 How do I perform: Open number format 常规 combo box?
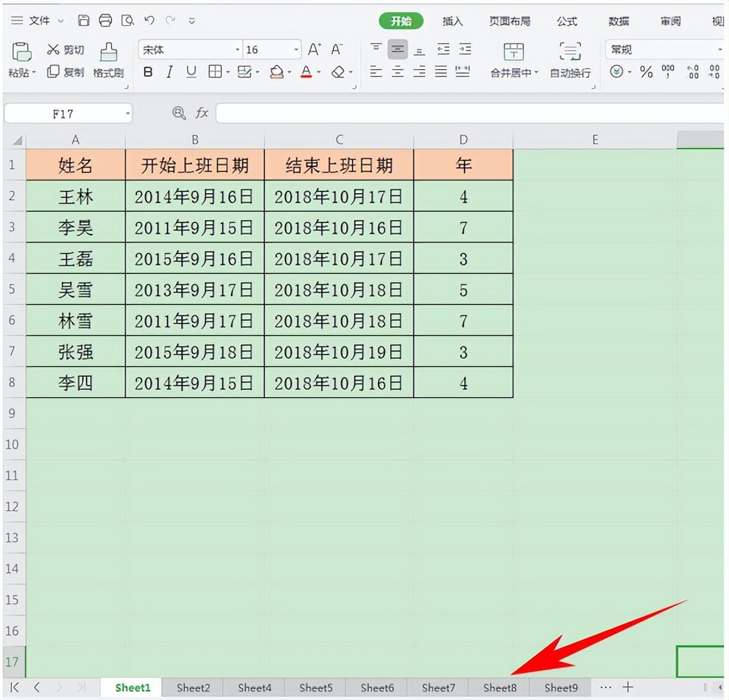tap(665, 49)
